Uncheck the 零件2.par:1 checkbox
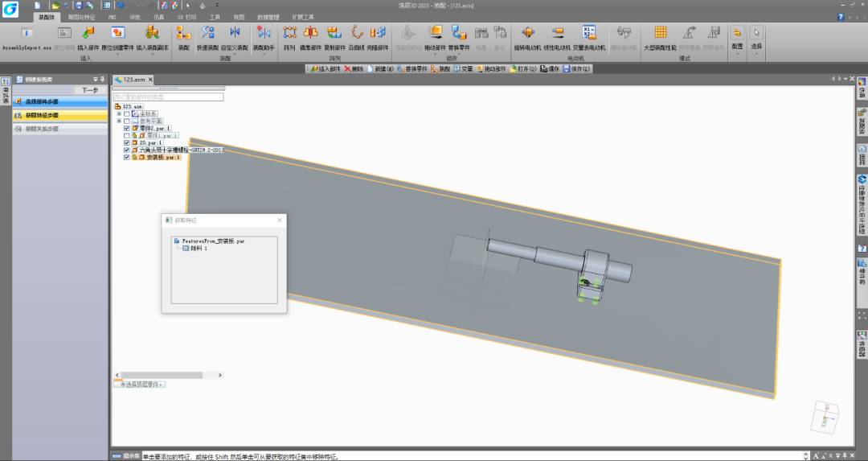This screenshot has width=868, height=461. click(x=126, y=129)
